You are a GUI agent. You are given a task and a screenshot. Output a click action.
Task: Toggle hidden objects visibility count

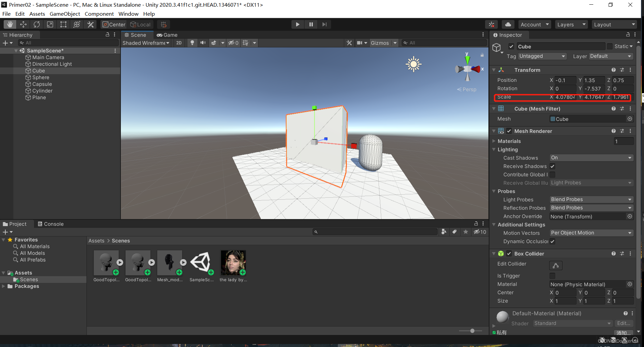coord(233,43)
